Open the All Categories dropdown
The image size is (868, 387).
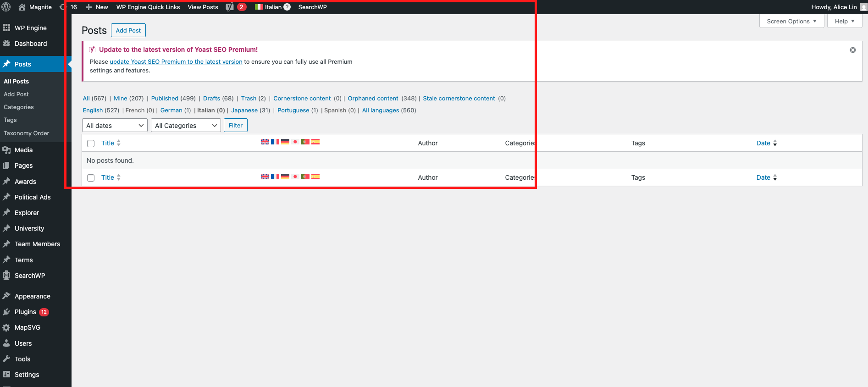pyautogui.click(x=186, y=126)
